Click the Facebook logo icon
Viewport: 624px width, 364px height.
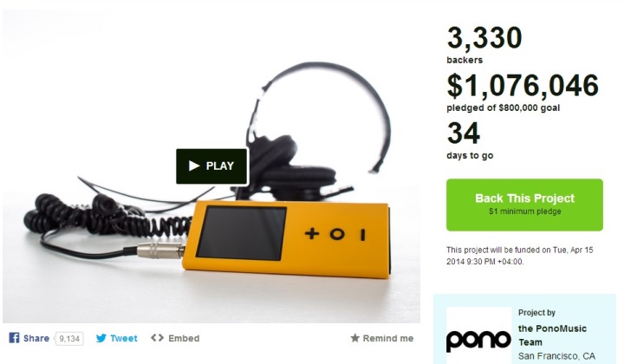point(14,338)
